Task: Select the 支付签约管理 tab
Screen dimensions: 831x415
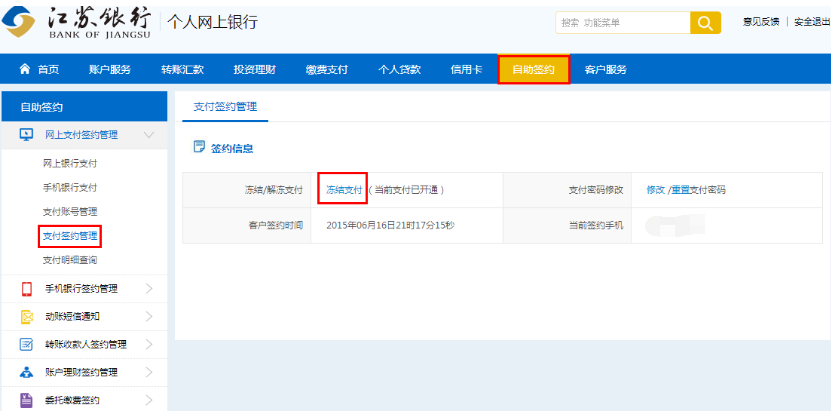Action: pos(224,106)
